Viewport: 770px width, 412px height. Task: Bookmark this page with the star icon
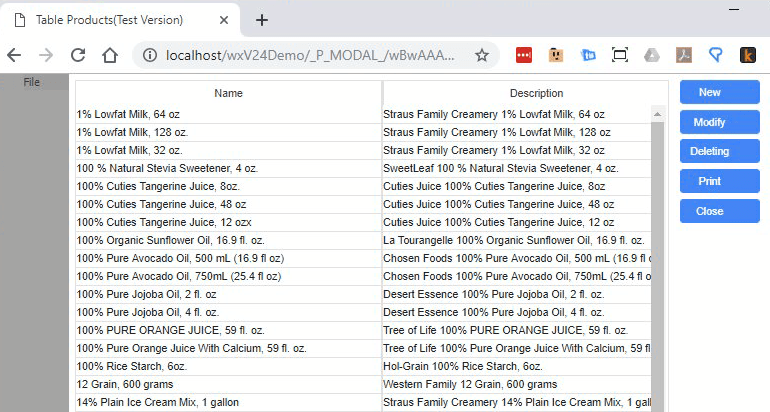pyautogui.click(x=481, y=56)
